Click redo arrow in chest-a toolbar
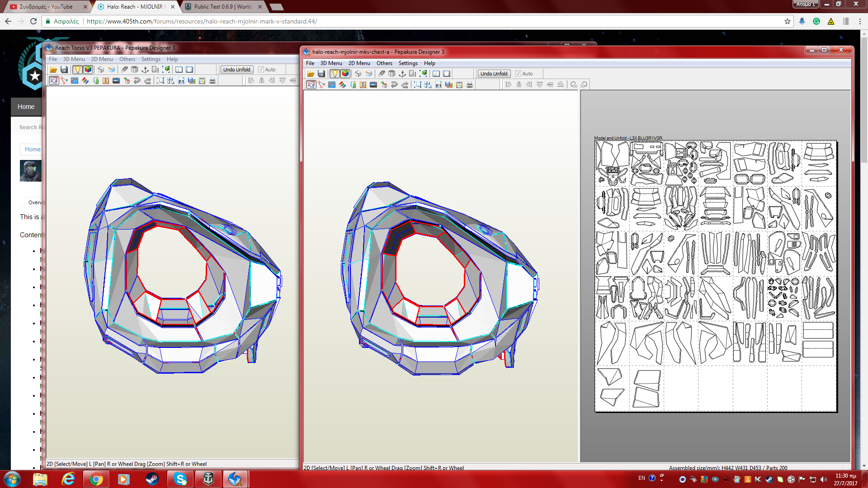Image resolution: width=868 pixels, height=488 pixels. [x=405, y=84]
